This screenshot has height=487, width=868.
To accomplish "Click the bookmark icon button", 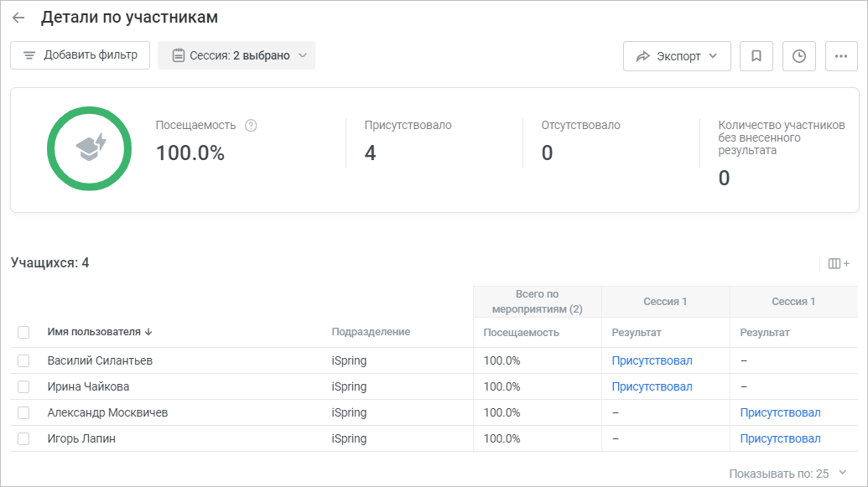I will (x=756, y=56).
